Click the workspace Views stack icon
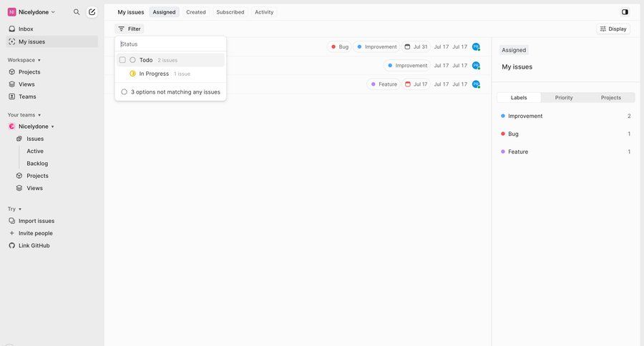644x346 pixels. coord(12,84)
